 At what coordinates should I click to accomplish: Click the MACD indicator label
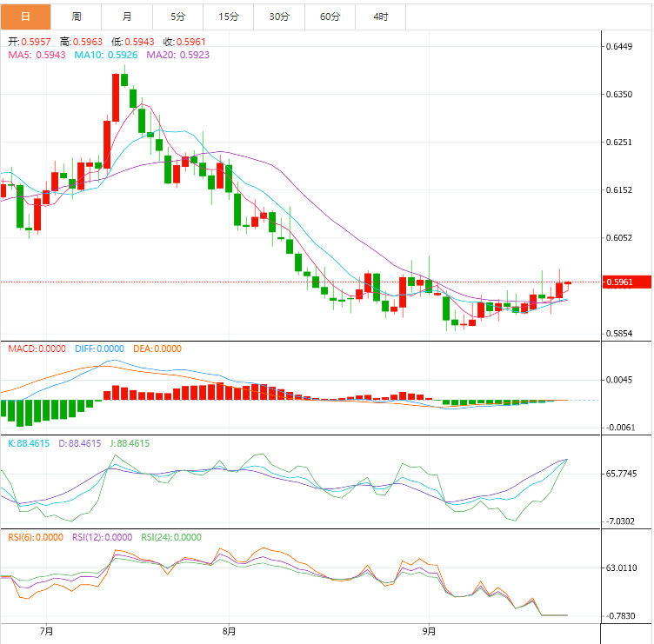click(37, 349)
